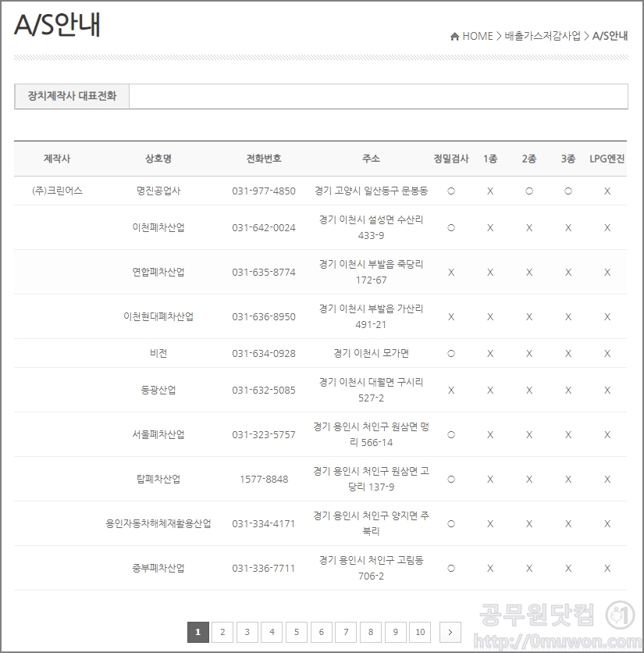Select the (주)크린어스 manufacturer cell
The image size is (644, 653).
(57, 191)
